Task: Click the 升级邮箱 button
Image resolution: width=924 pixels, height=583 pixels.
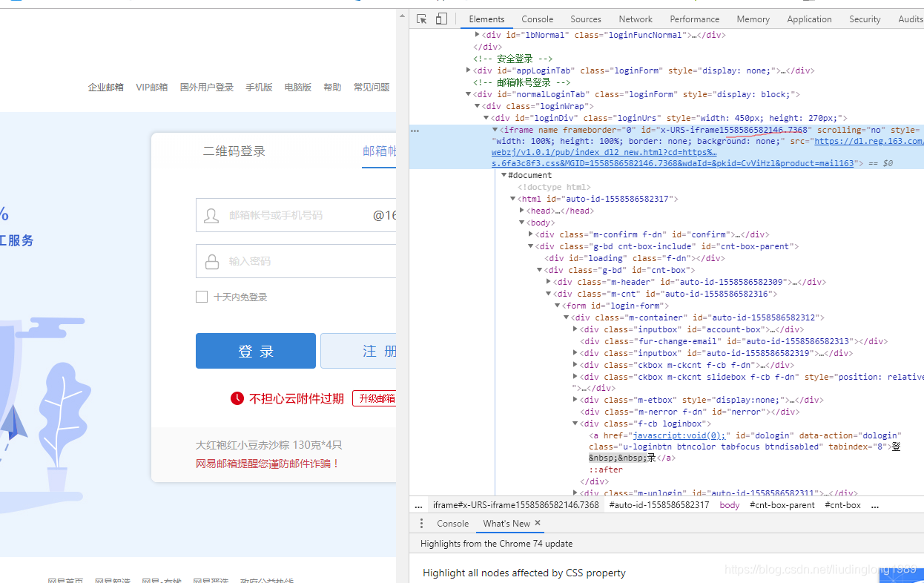Action: [x=374, y=398]
